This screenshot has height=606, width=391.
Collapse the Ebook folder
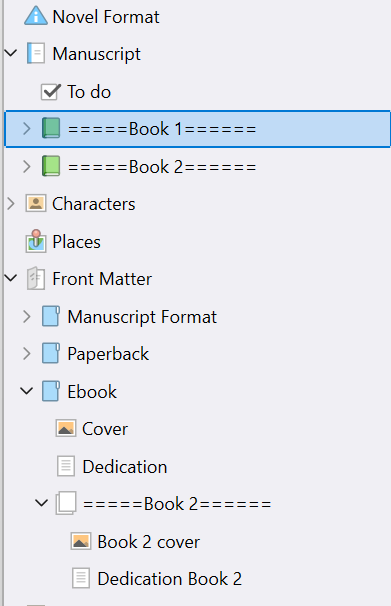27,391
